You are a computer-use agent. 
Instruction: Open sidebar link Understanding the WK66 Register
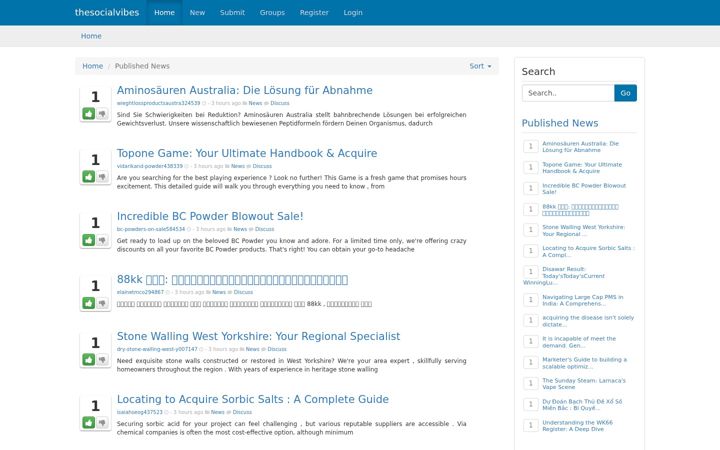[577, 426]
